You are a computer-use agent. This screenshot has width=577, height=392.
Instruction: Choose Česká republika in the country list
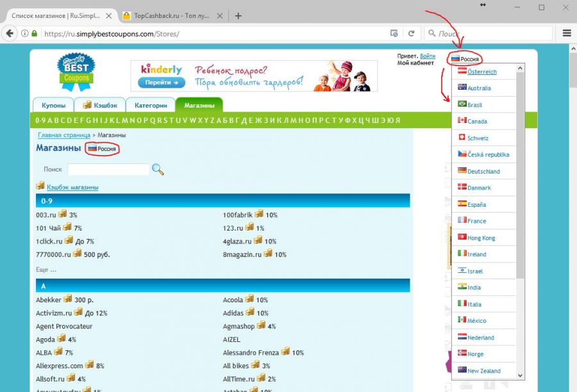(489, 154)
